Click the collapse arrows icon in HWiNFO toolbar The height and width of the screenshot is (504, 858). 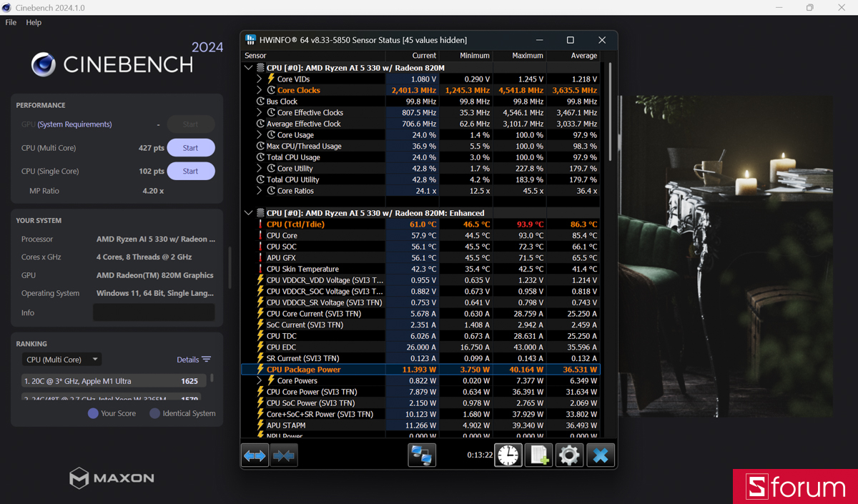(284, 455)
